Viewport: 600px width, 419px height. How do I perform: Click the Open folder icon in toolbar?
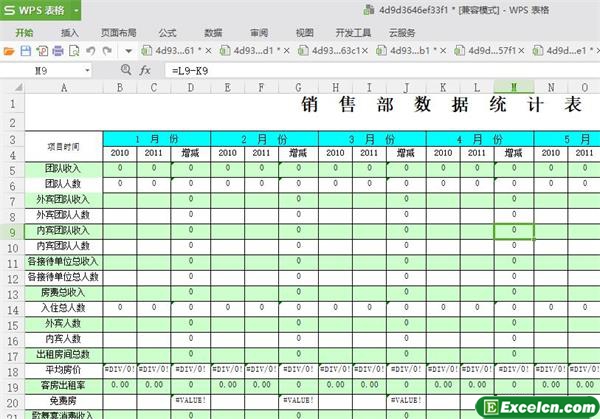[x=9, y=51]
